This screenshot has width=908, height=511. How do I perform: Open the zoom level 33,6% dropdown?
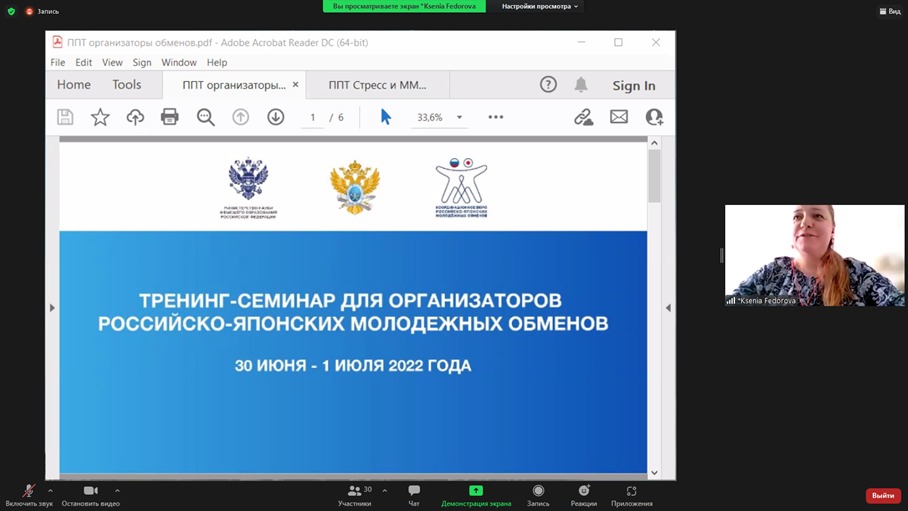point(459,117)
